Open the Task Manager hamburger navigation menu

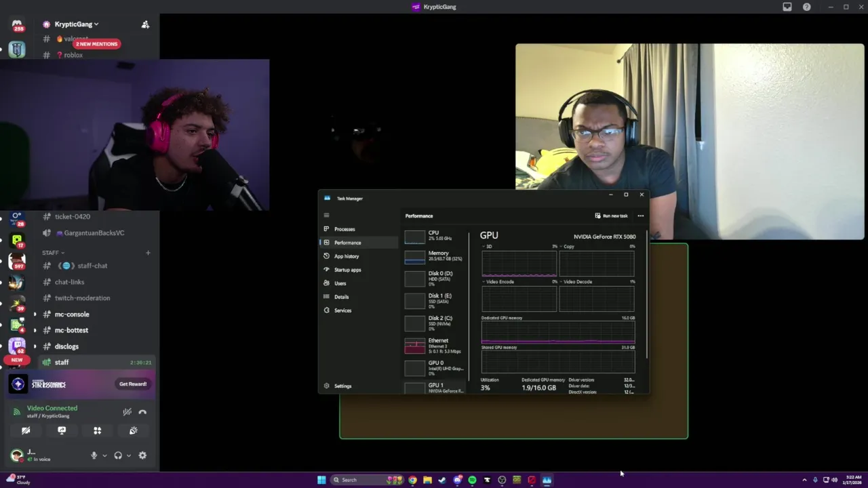(326, 216)
